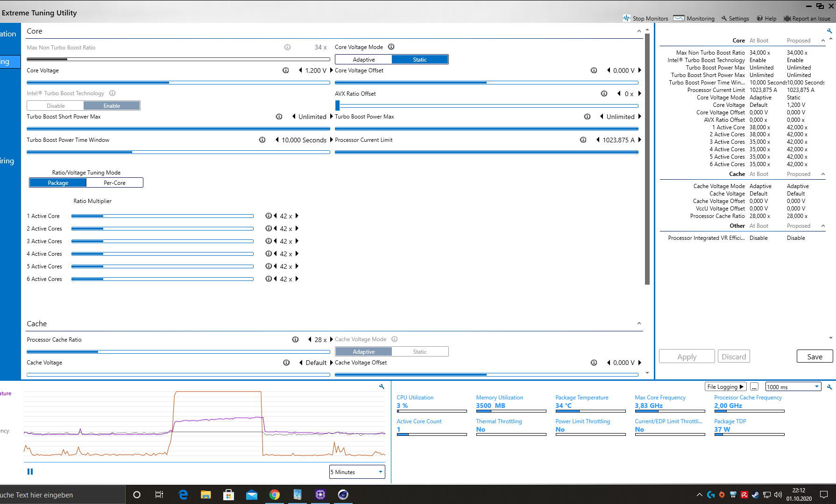Open Microsoft Store from taskbar
This screenshot has height=504, width=836.
coord(229,495)
